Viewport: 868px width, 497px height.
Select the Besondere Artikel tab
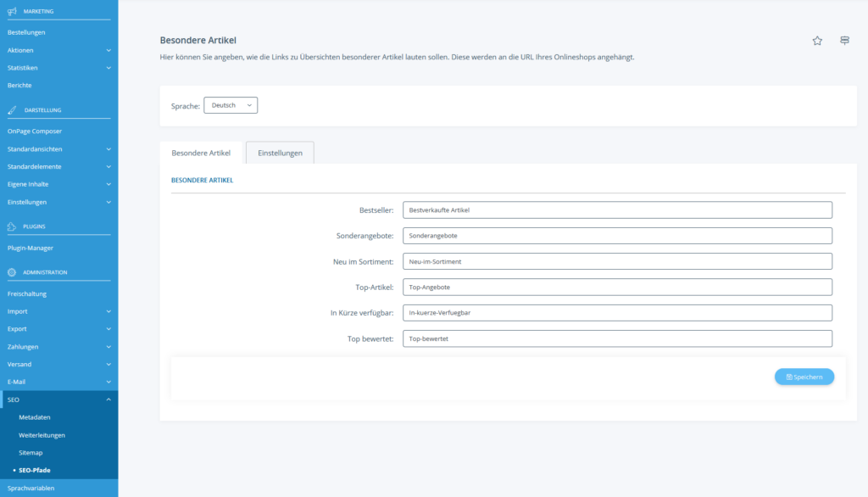tap(201, 153)
